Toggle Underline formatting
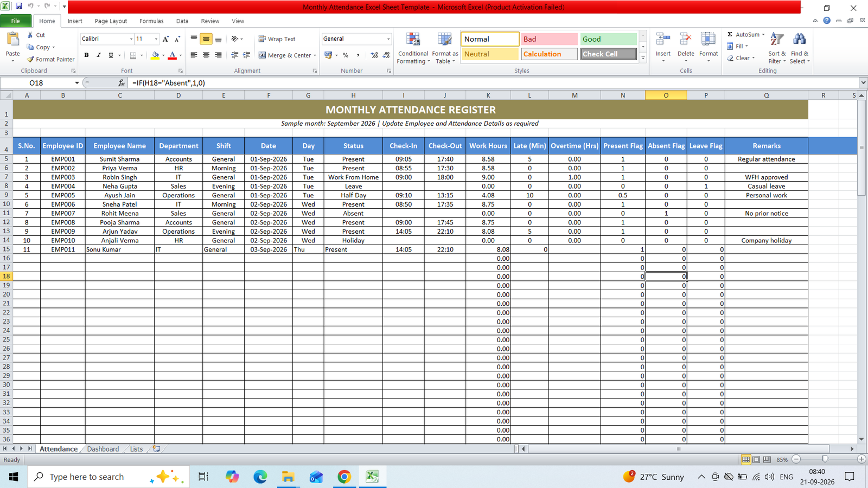Viewport: 868px width, 488px height. (x=111, y=55)
